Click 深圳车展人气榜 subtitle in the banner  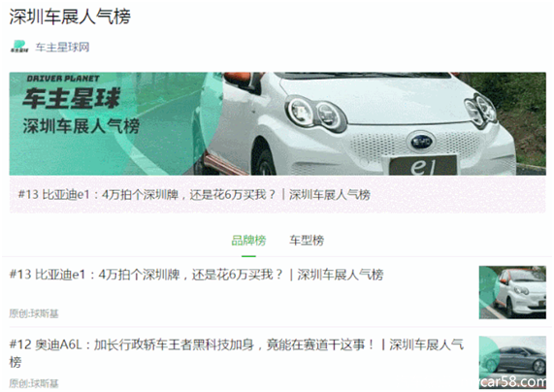[81, 126]
